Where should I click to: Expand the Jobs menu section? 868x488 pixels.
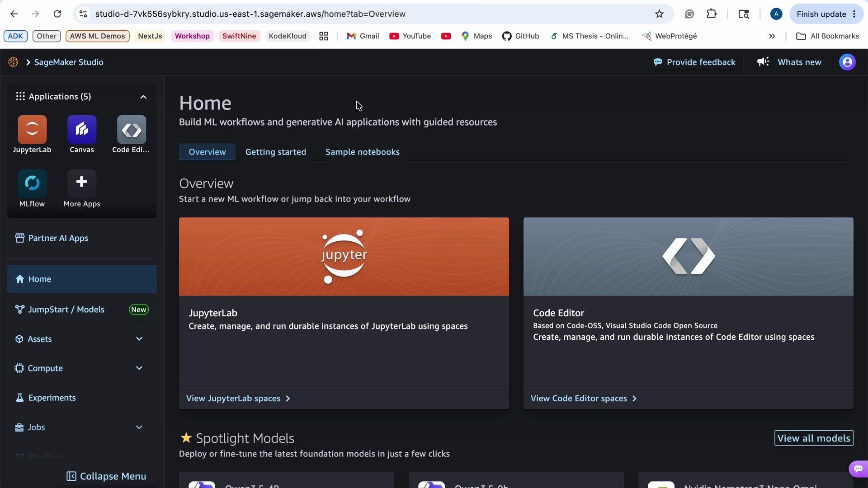click(139, 427)
